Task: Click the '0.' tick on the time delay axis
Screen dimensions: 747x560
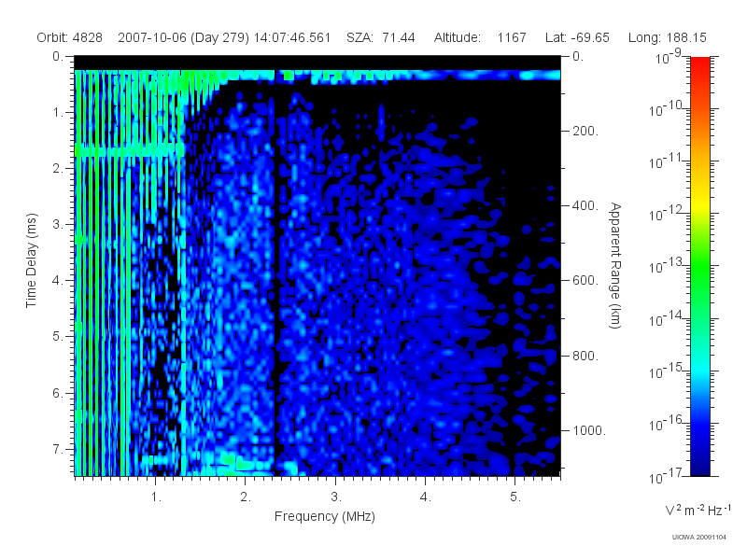Action: [58, 57]
